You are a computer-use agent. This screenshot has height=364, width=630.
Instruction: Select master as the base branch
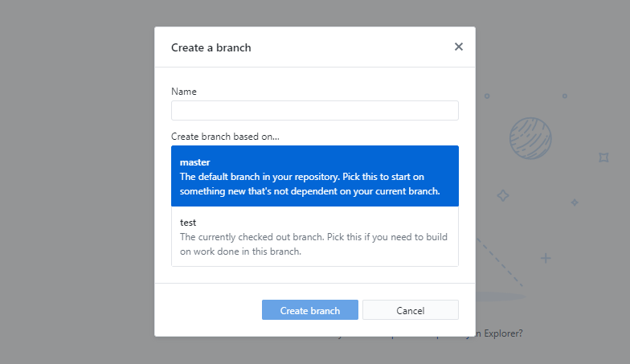pyautogui.click(x=315, y=176)
